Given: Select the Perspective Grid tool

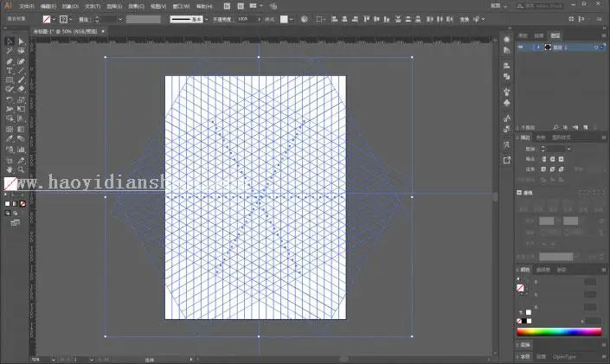Looking at the screenshot, I should click(x=21, y=118).
